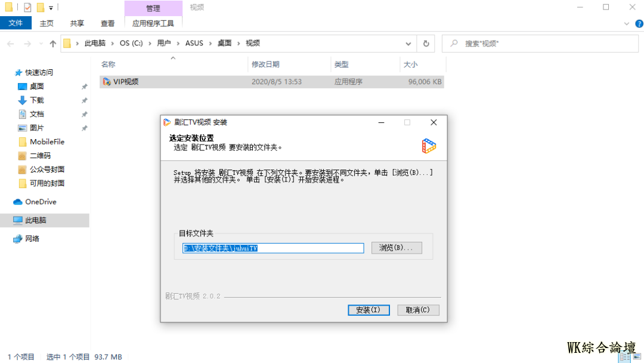This screenshot has height=363, width=644.
Task: Click the Back navigation arrow in Explorer
Action: 11,44
